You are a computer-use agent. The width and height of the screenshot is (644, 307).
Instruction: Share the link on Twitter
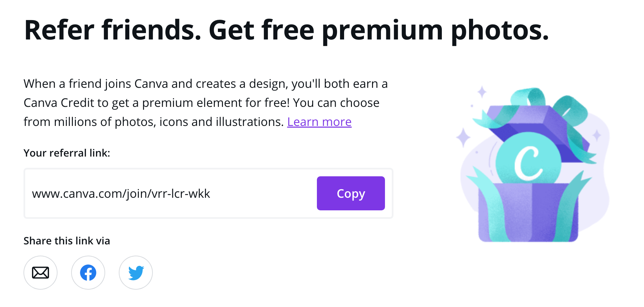pos(136,273)
